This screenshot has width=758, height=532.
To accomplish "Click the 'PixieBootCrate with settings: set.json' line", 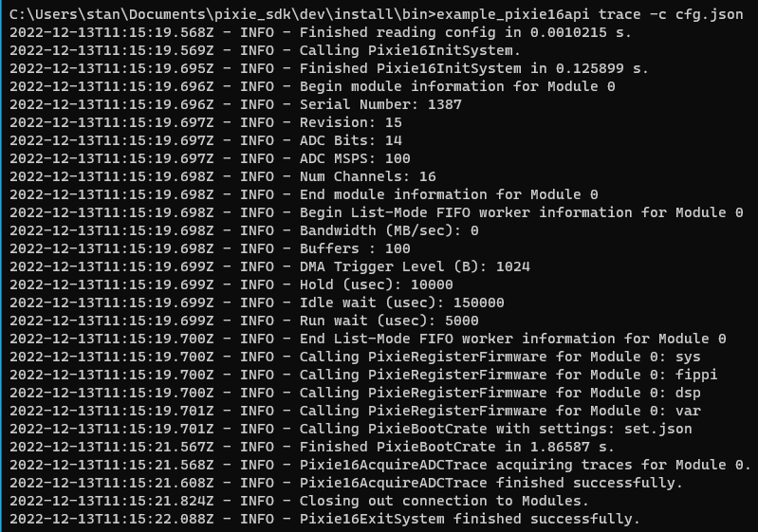I will [351, 429].
